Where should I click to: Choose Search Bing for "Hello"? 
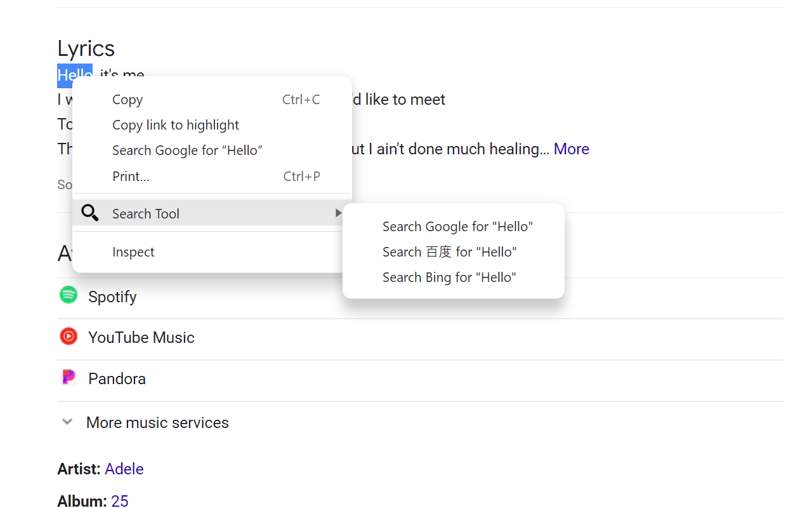pyautogui.click(x=449, y=277)
